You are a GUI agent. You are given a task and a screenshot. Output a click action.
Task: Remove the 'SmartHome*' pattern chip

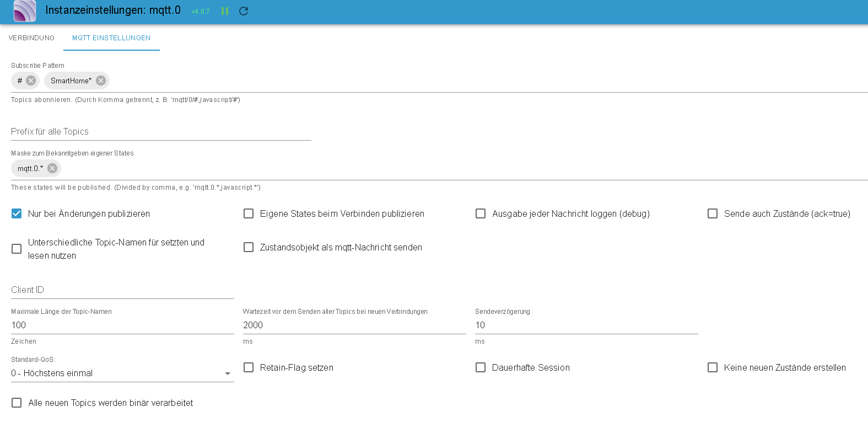click(x=101, y=81)
